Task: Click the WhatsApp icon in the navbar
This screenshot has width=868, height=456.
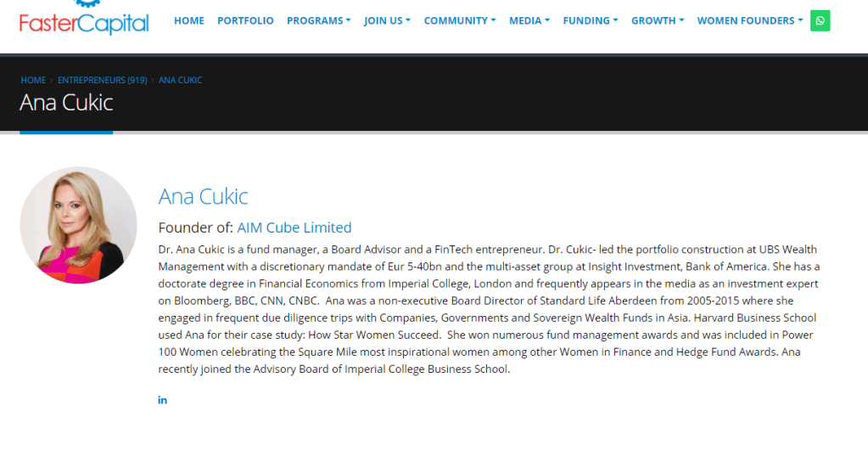Action: coord(820,20)
